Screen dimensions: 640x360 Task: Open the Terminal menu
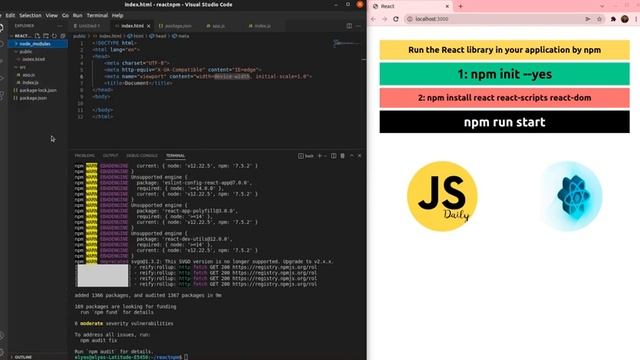click(x=97, y=16)
